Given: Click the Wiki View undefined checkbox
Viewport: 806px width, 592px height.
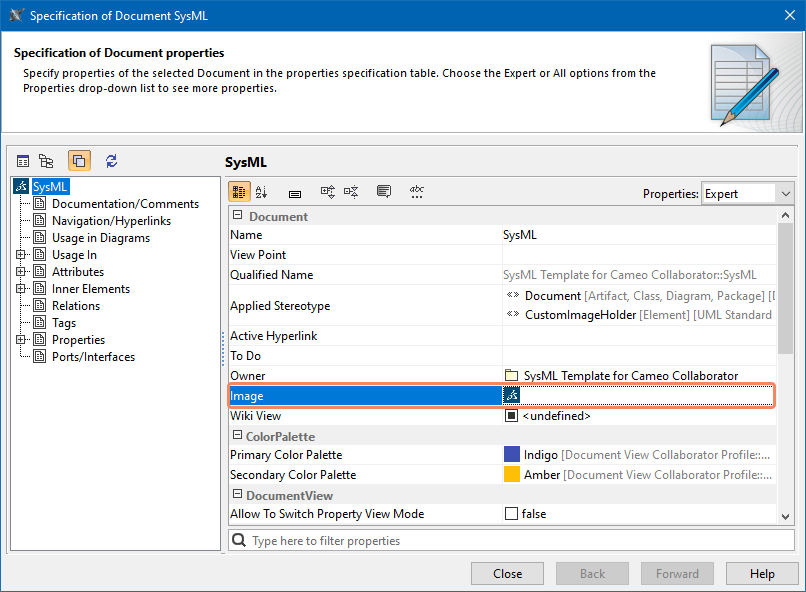Looking at the screenshot, I should pos(512,416).
